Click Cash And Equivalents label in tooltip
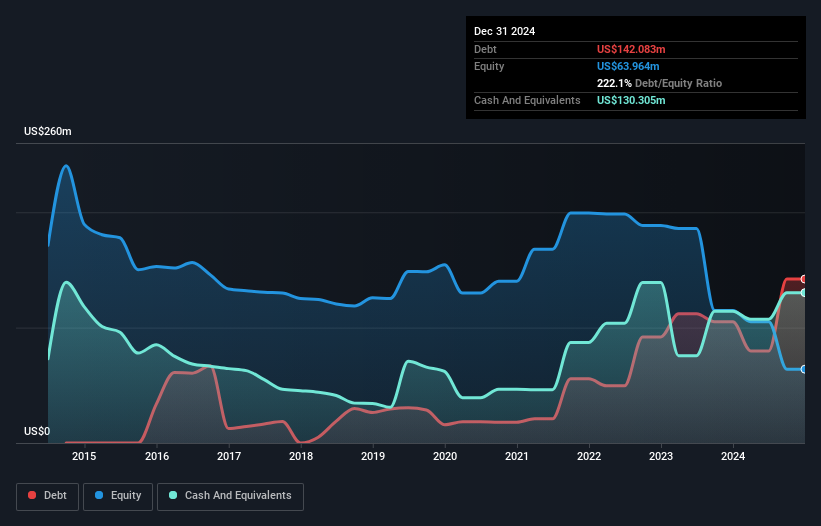 [527, 100]
